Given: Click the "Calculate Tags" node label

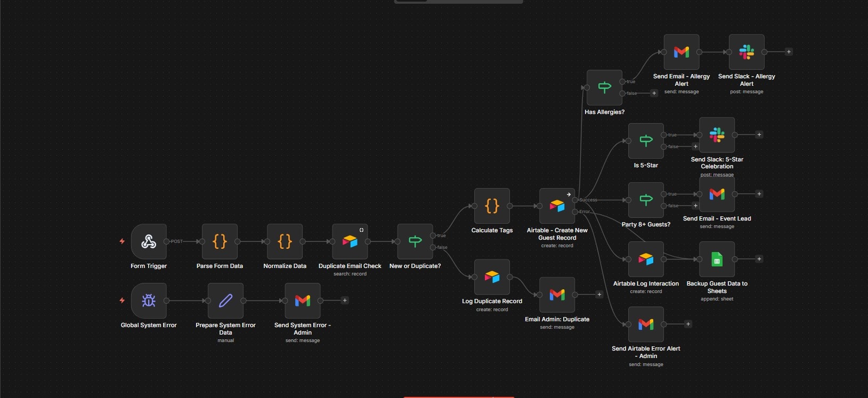Looking at the screenshot, I should (492, 230).
